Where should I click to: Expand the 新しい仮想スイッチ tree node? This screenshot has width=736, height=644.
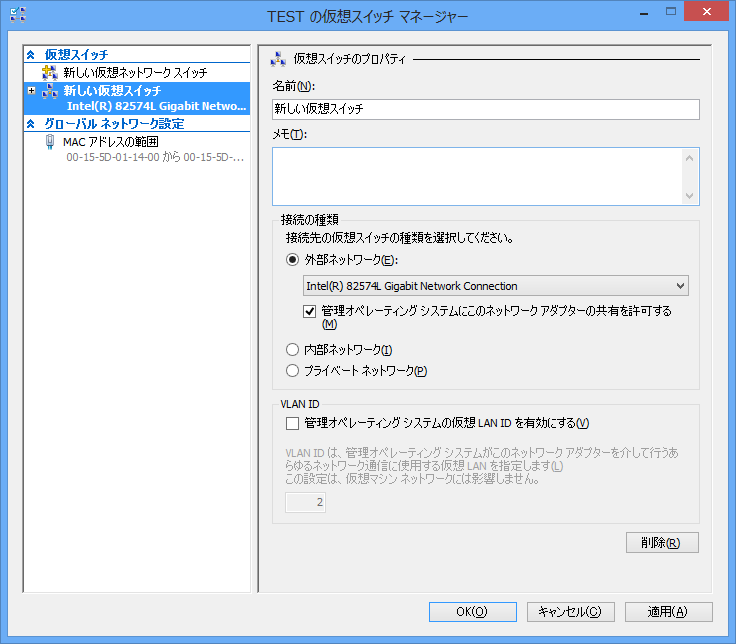pos(31,91)
